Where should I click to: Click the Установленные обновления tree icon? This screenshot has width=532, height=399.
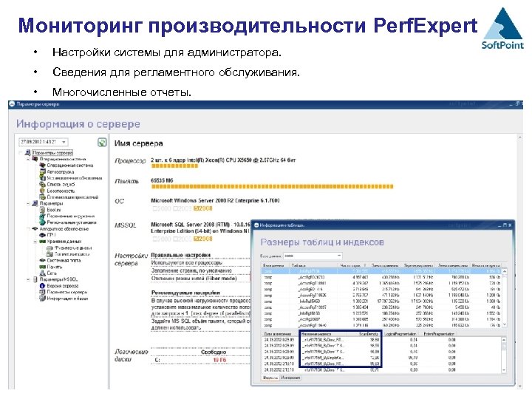point(42,178)
